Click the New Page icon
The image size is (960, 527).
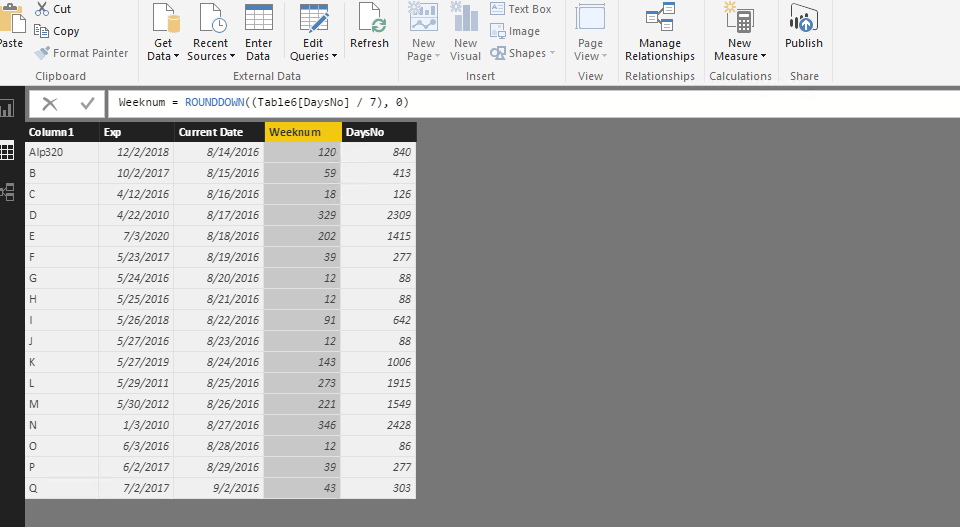tap(423, 17)
